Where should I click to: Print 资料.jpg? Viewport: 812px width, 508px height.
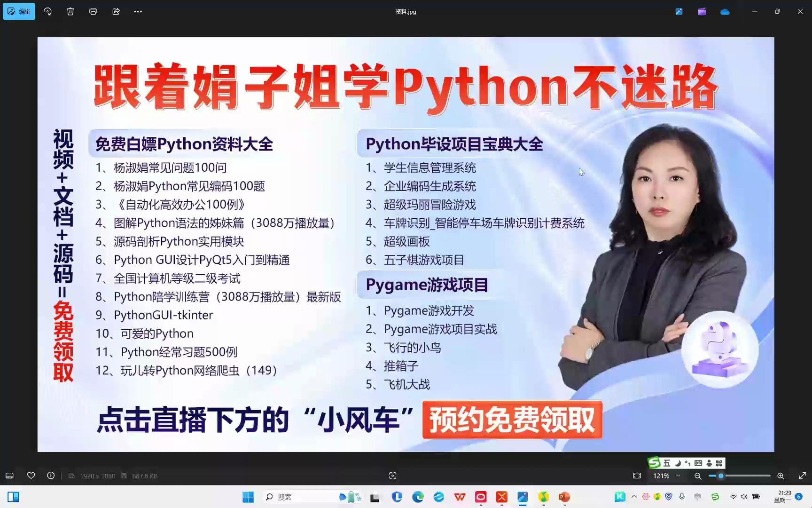pos(93,11)
